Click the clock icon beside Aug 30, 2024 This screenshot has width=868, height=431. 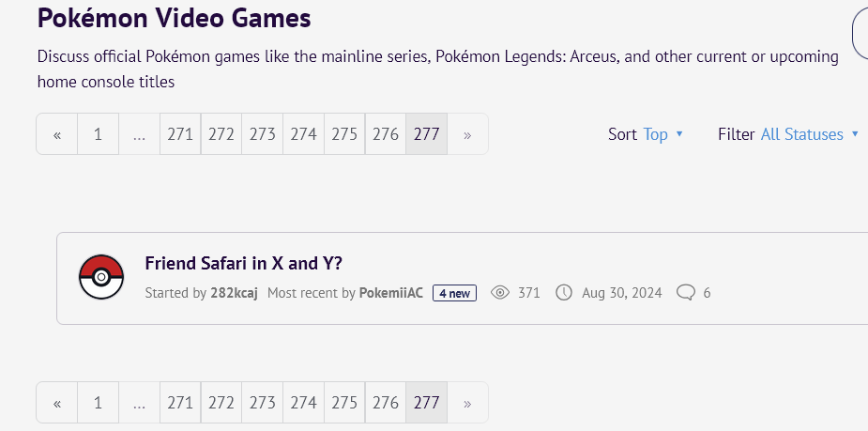tap(564, 293)
